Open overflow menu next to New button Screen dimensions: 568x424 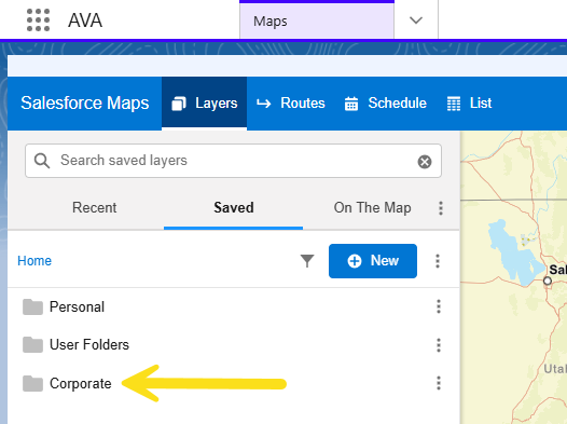[x=438, y=261]
